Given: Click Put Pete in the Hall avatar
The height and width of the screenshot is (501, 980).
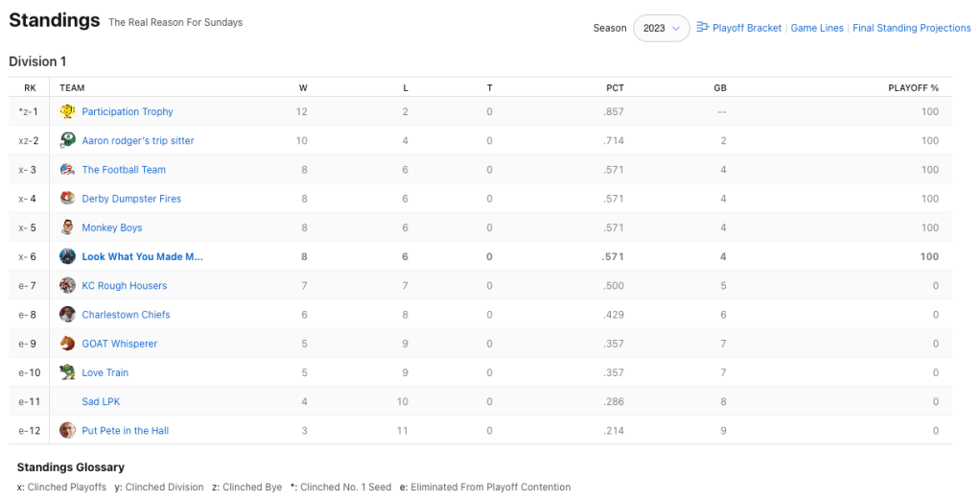Looking at the screenshot, I should pos(67,431).
